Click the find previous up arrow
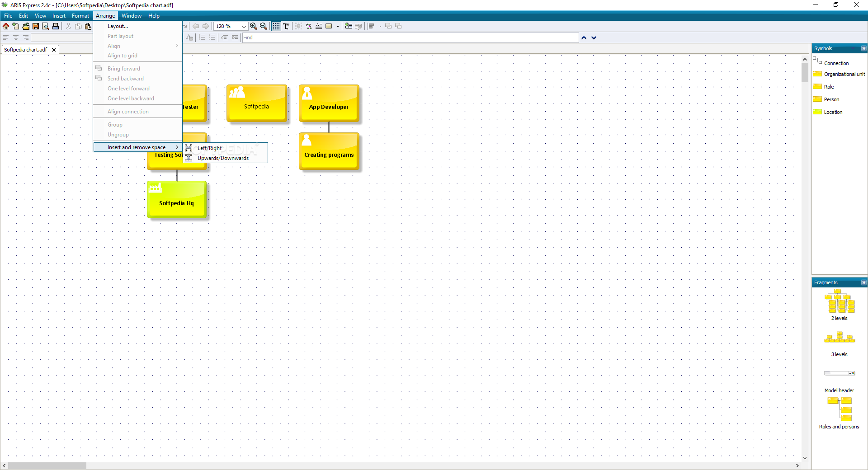The width and height of the screenshot is (868, 470). click(584, 38)
